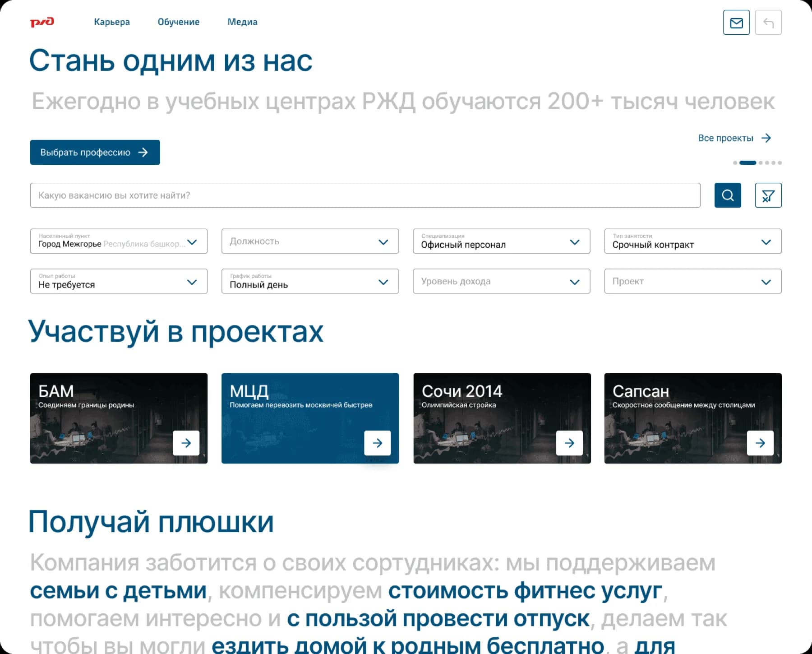The width and height of the screenshot is (812, 654).
Task: Click the vacancy search input field
Action: [316, 195]
